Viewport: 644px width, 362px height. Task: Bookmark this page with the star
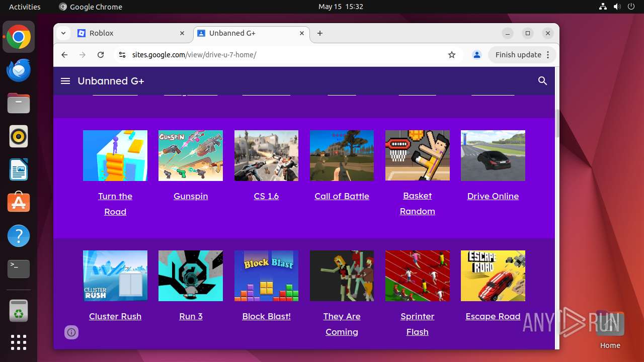click(x=452, y=55)
